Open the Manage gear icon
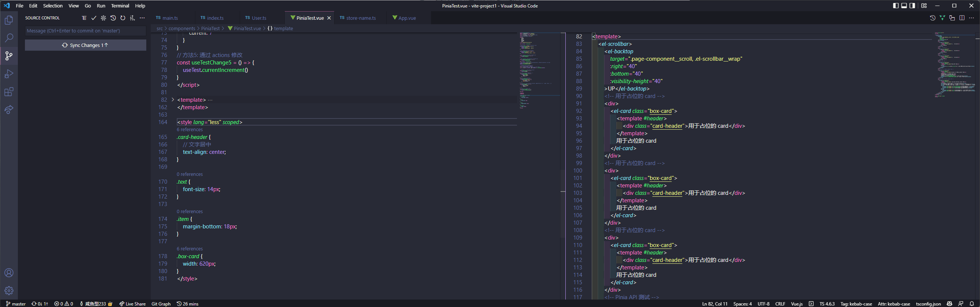 pos(9,291)
